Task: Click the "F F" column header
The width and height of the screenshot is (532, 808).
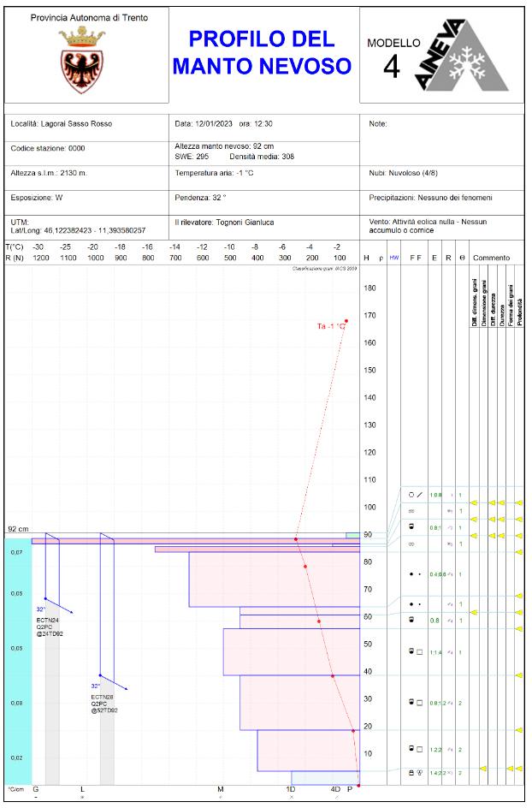Action: point(415,258)
